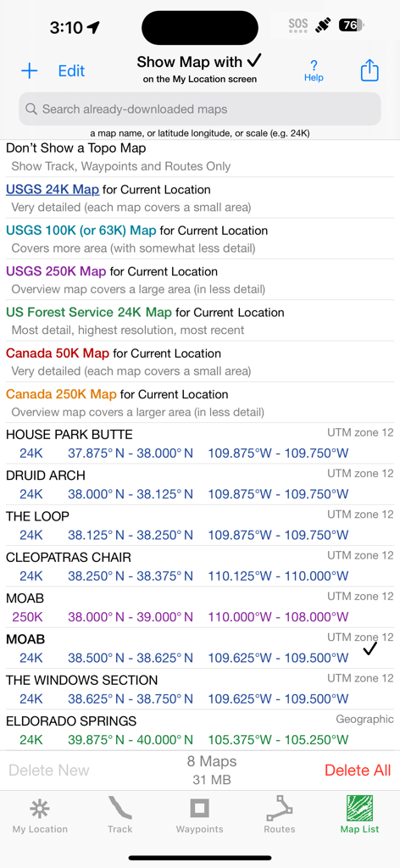Choose Canada 50K Map for Current Location
400x868 pixels.
(x=200, y=361)
